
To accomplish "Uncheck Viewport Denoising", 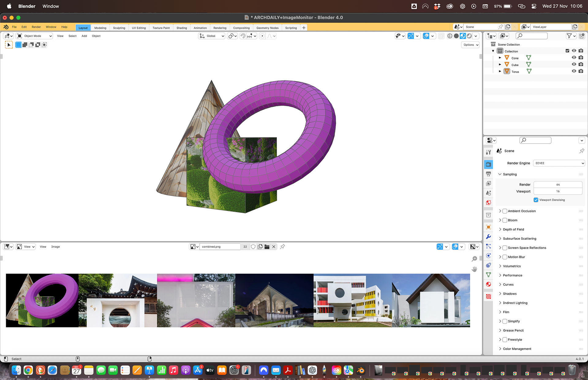I will 536,200.
